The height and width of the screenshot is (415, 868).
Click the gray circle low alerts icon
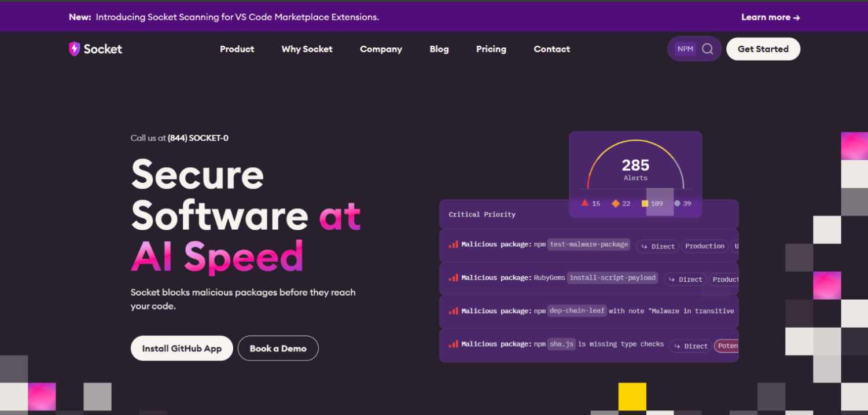(x=677, y=203)
